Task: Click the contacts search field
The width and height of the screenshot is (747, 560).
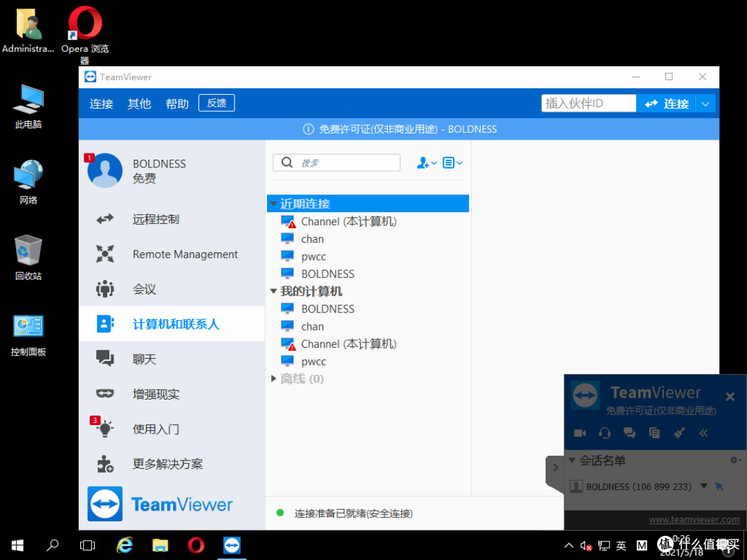Action: tap(337, 163)
